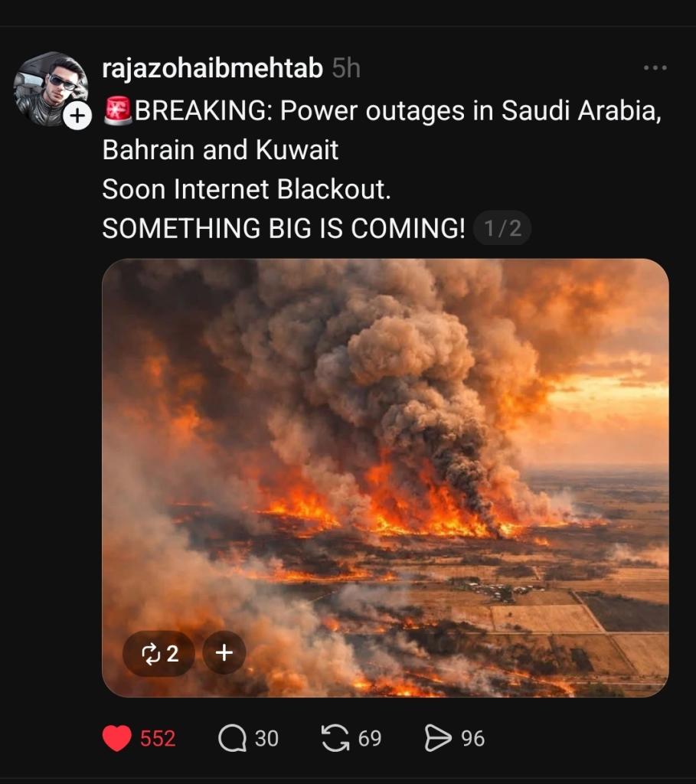
Task: View the 552 likes count
Action: tap(158, 738)
